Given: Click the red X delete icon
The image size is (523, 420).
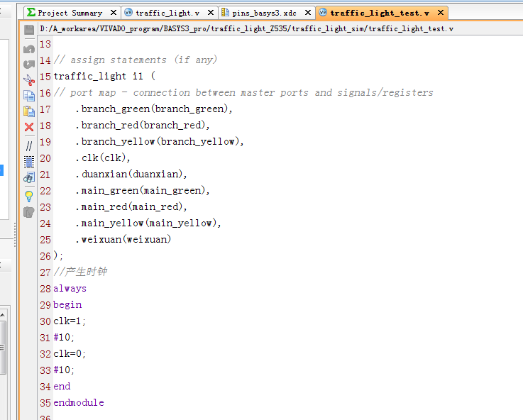Looking at the screenshot, I should tap(29, 127).
